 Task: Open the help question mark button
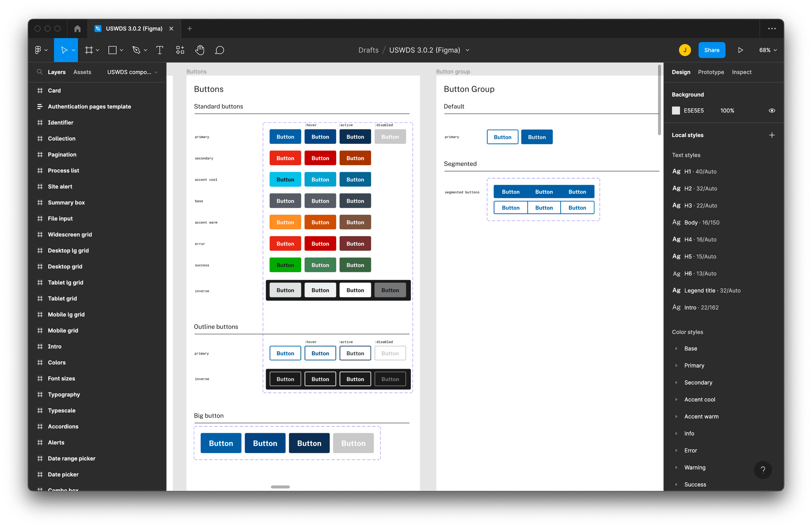763,470
